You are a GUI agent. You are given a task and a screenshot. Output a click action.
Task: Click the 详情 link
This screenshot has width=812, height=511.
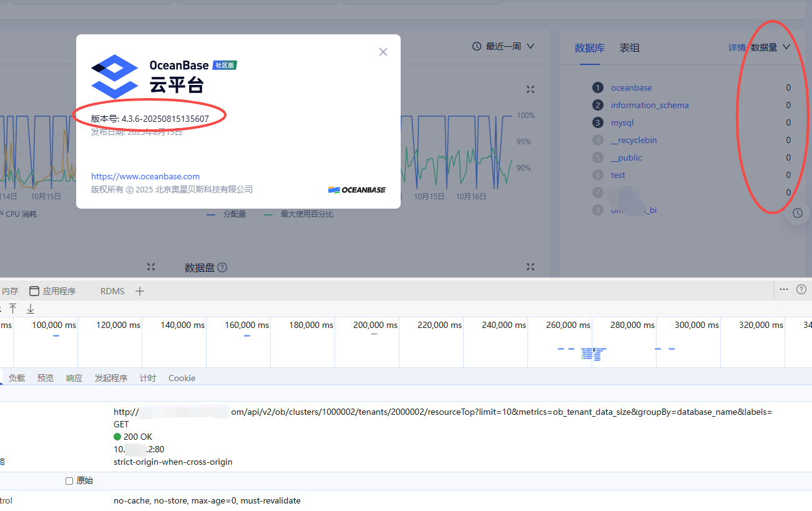[x=736, y=47]
